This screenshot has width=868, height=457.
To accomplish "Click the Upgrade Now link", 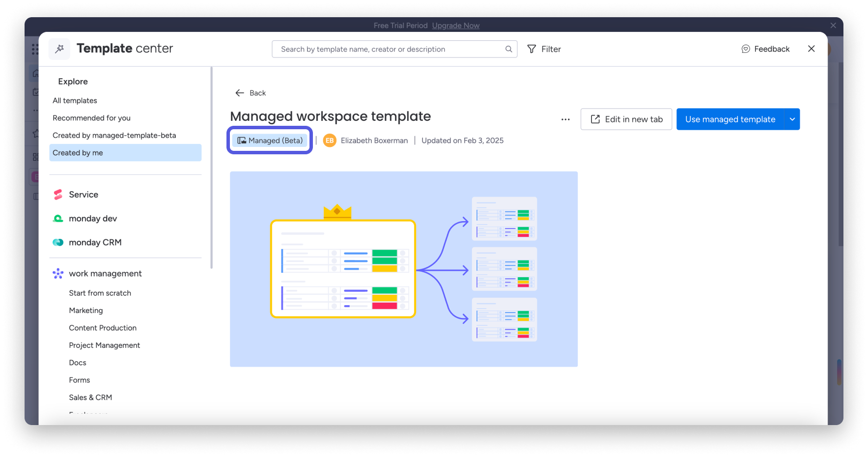I will click(456, 26).
